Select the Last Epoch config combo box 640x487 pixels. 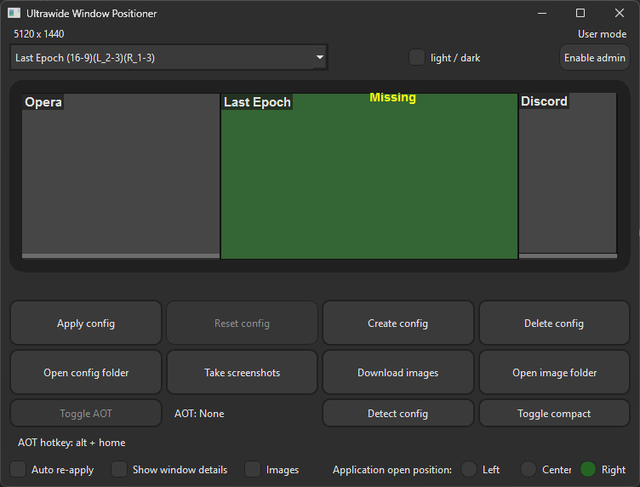[x=169, y=58]
